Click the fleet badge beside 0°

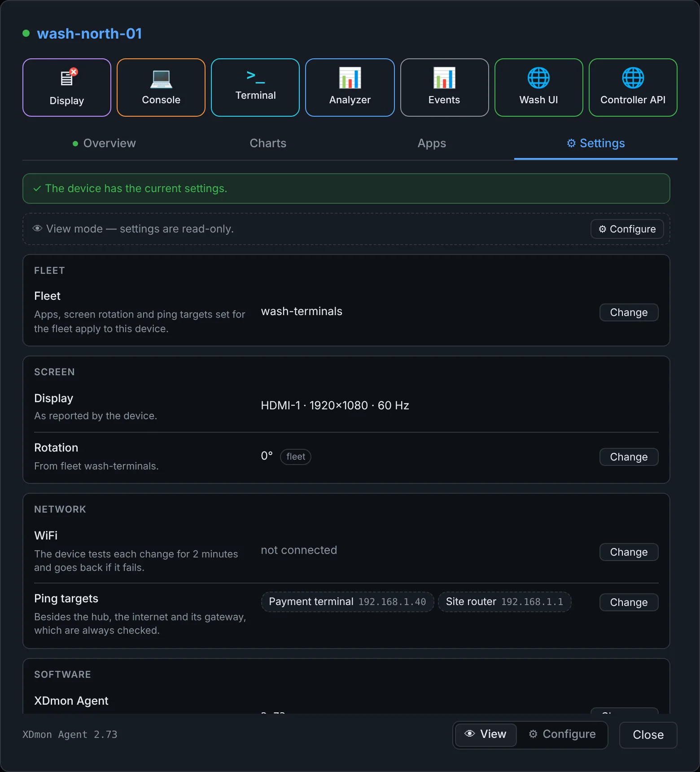click(296, 456)
